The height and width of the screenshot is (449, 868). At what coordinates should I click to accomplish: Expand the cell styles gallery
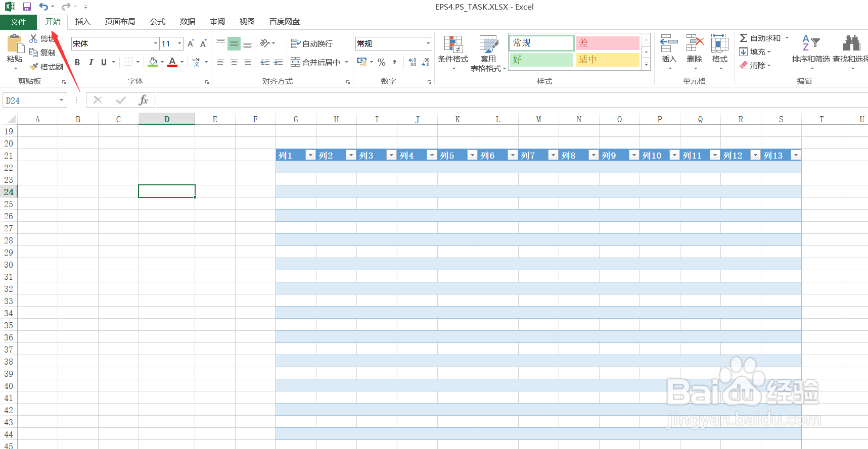click(646, 64)
